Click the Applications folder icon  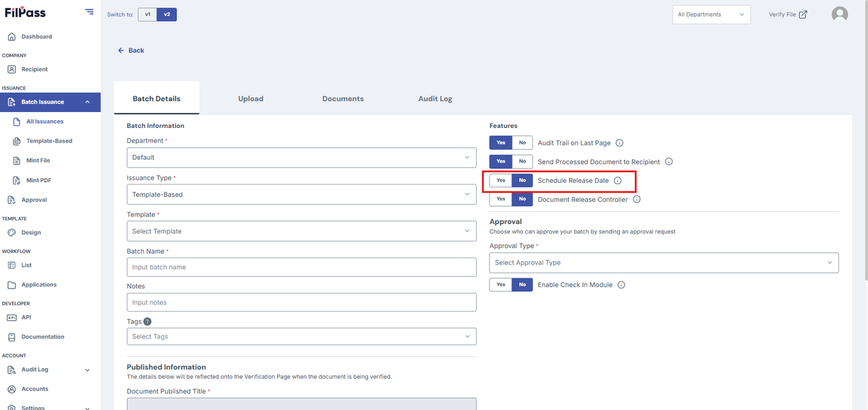point(12,285)
